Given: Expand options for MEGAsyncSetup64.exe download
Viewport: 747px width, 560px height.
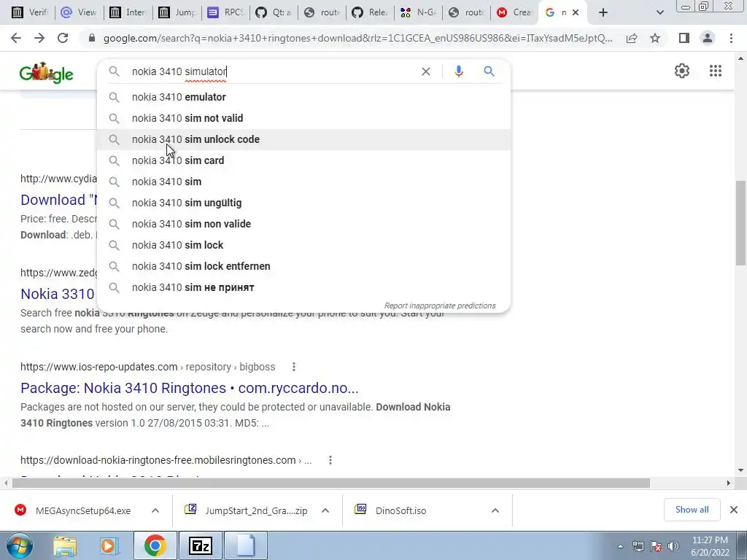Looking at the screenshot, I should pos(155,510).
